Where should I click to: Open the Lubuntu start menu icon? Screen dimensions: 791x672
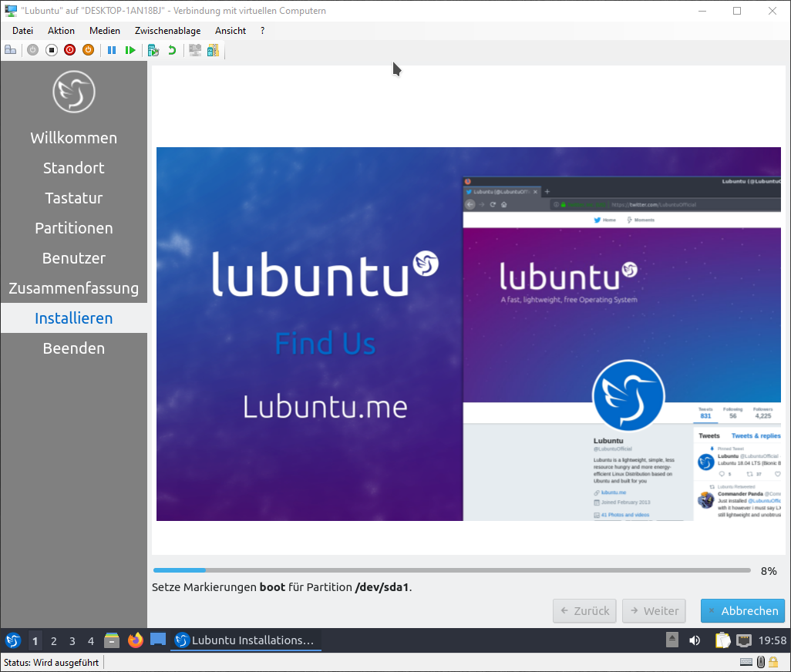[x=13, y=640]
